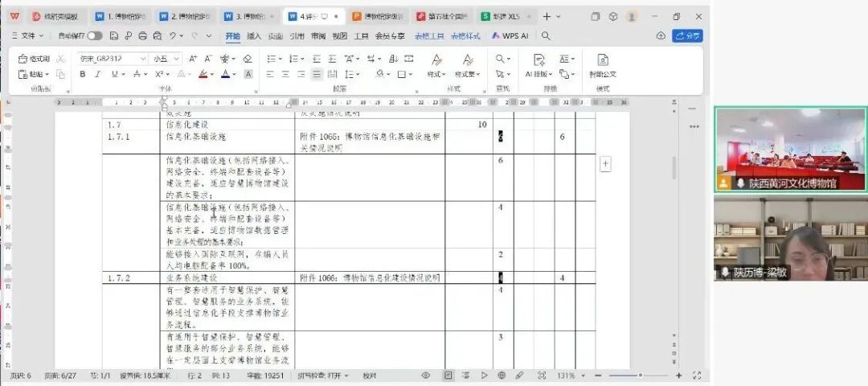Click the Smart Official Document icon
The width and height of the screenshot is (868, 386).
[603, 65]
